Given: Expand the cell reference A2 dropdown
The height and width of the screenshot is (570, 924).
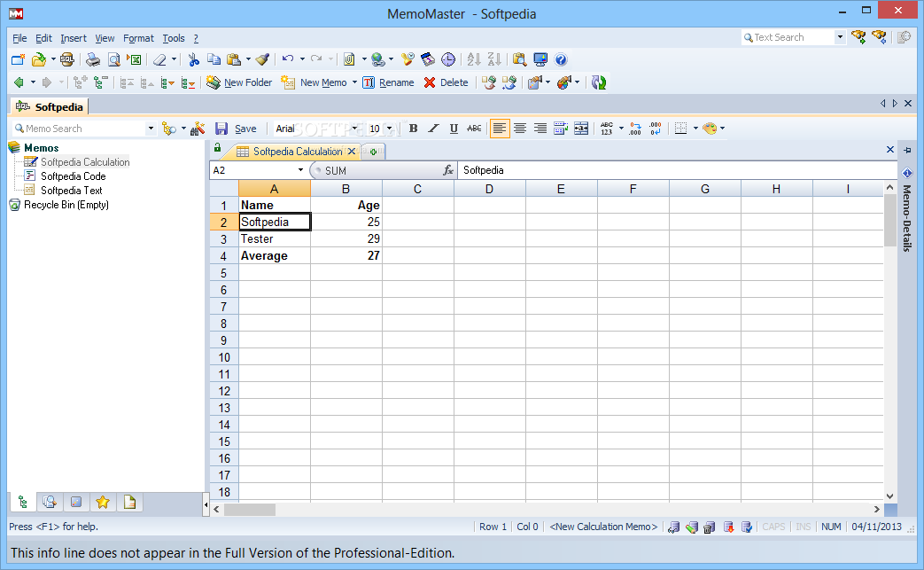Looking at the screenshot, I should [300, 170].
